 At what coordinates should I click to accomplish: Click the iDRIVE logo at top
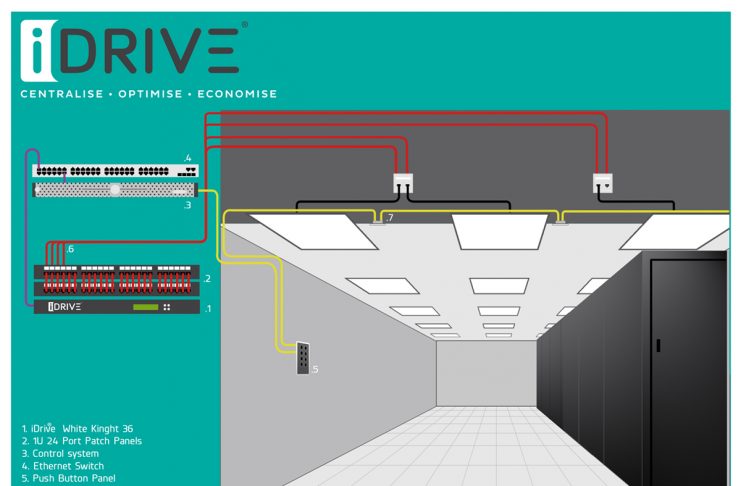tap(134, 51)
